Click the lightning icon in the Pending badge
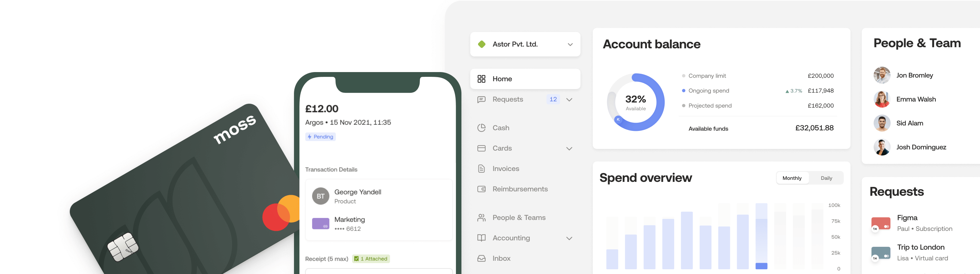 point(310,137)
